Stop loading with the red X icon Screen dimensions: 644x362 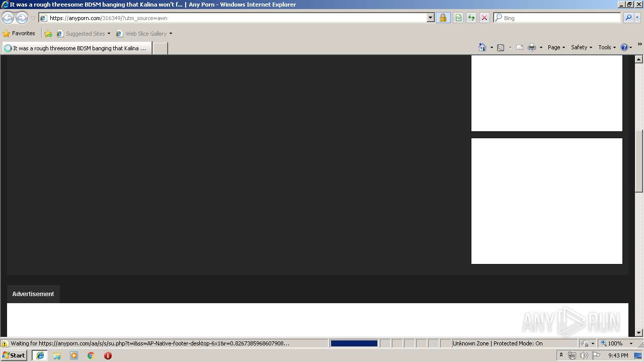tap(485, 18)
